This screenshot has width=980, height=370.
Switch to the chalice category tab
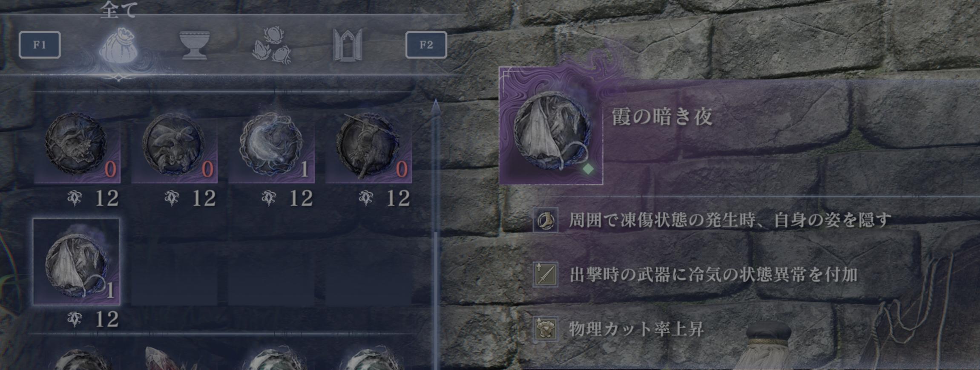pos(195,44)
